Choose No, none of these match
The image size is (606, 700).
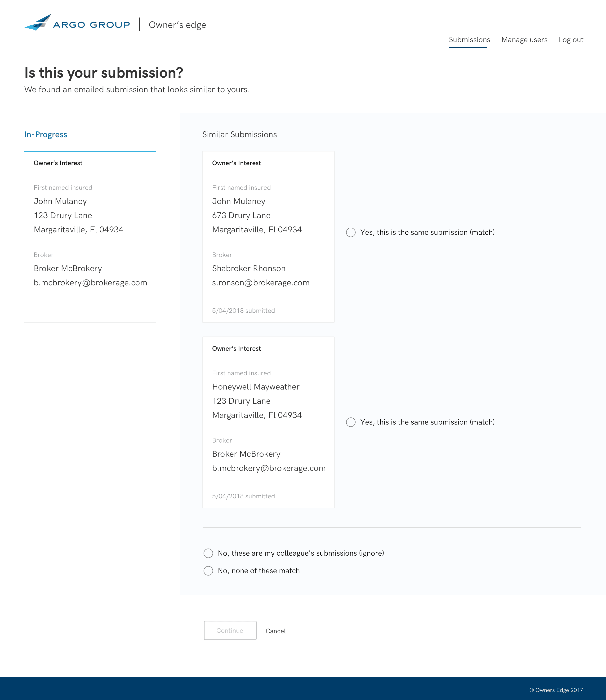click(208, 571)
